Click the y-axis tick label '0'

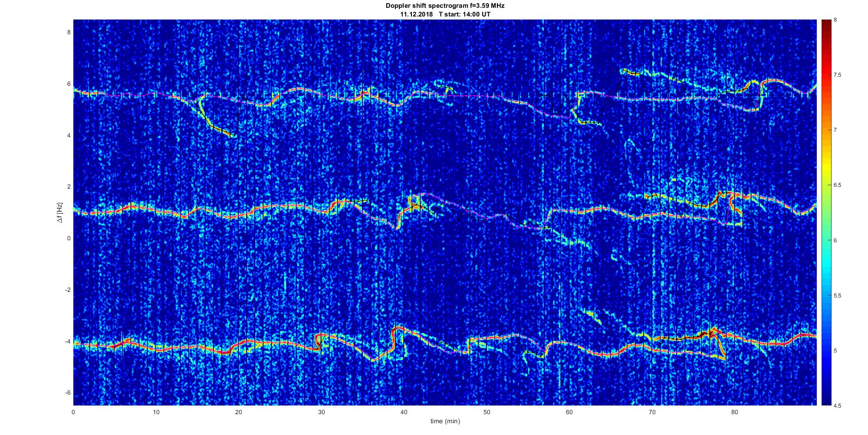click(69, 238)
